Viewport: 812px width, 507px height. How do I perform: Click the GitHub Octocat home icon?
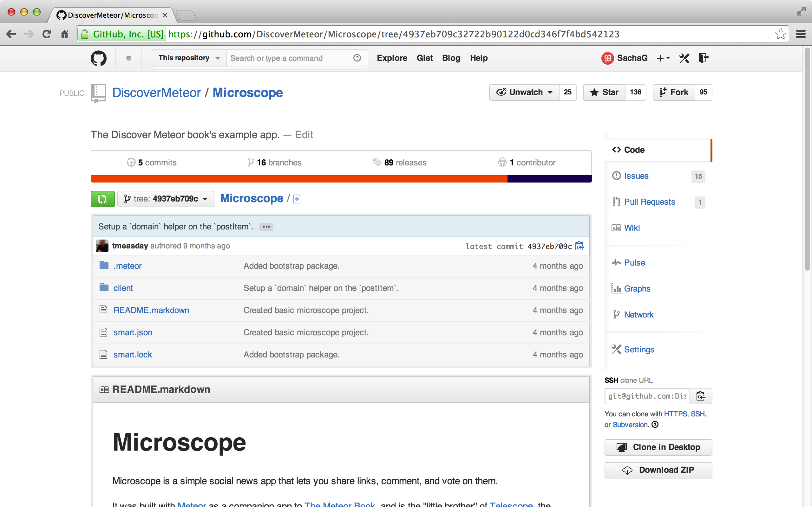tap(98, 58)
